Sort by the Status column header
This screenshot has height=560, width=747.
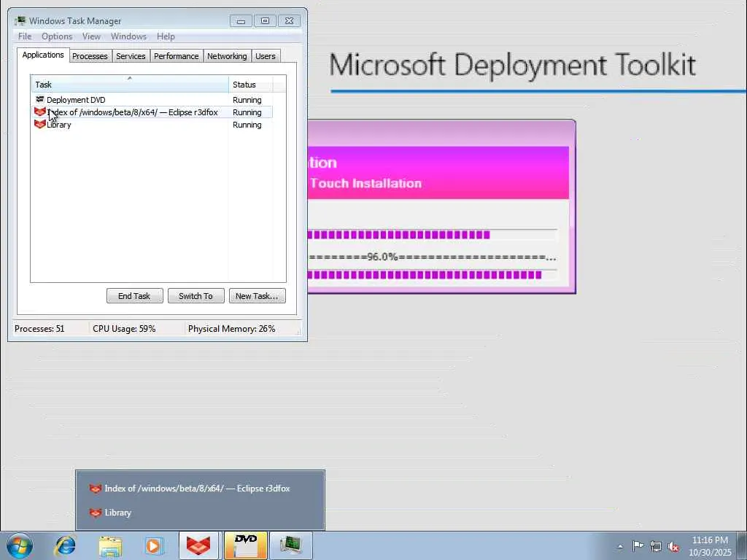point(251,85)
